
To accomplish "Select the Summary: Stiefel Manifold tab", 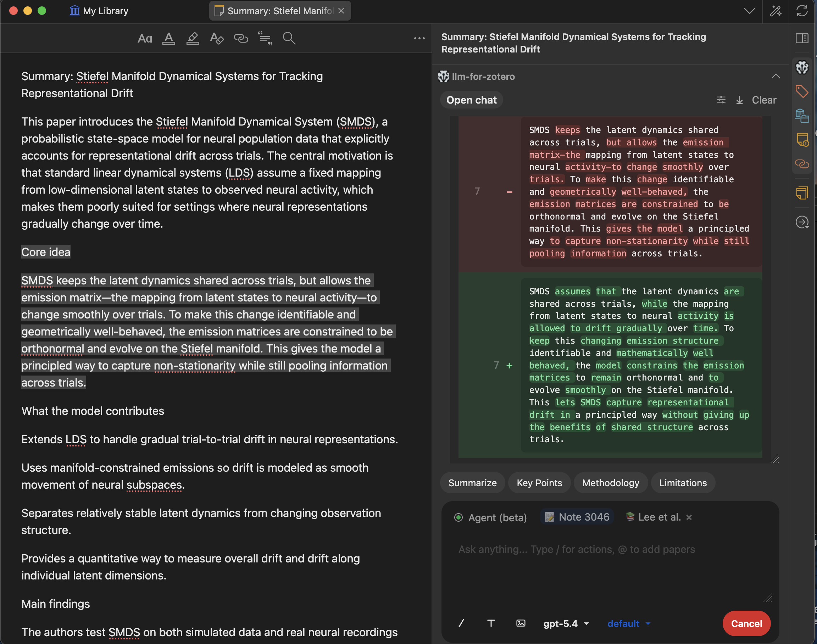I will pos(279,11).
